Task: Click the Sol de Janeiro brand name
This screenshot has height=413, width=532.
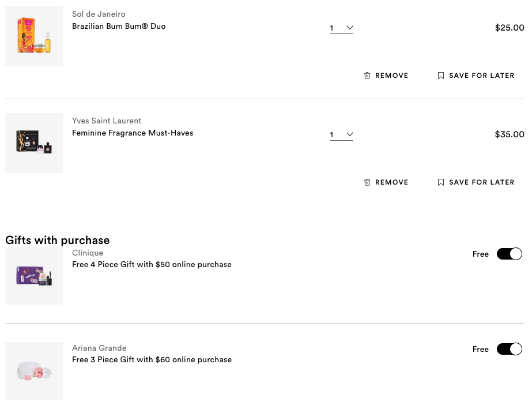Action: click(x=99, y=14)
